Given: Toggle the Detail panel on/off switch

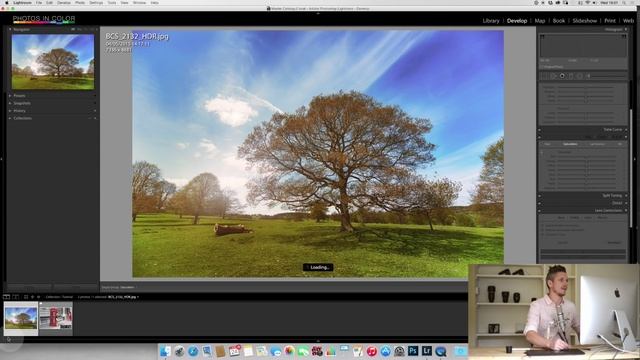Looking at the screenshot, I should [540, 203].
